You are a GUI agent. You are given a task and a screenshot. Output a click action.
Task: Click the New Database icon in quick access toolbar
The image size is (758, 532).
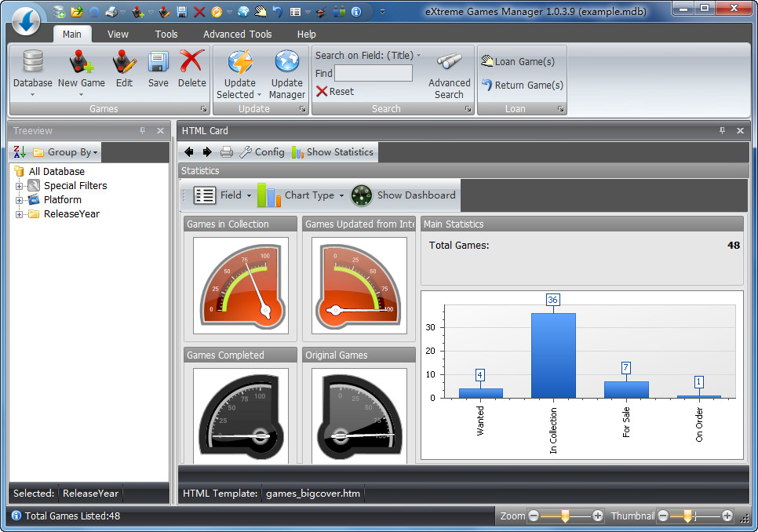click(59, 11)
